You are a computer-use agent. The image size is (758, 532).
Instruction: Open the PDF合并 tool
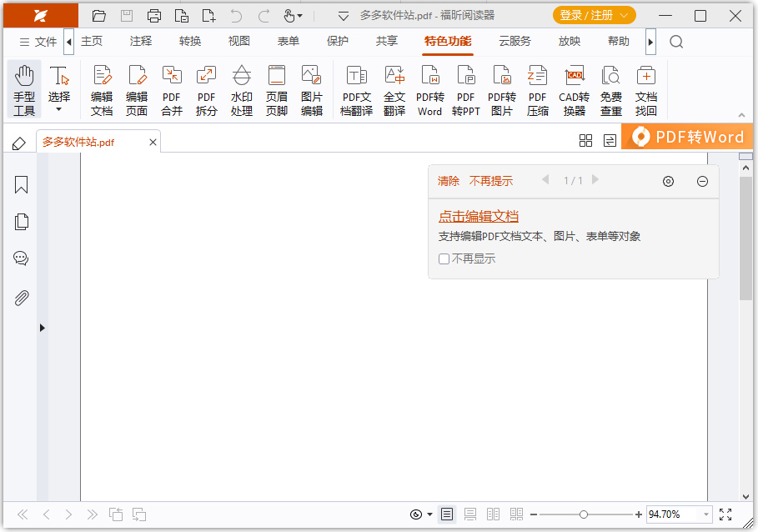tap(171, 89)
